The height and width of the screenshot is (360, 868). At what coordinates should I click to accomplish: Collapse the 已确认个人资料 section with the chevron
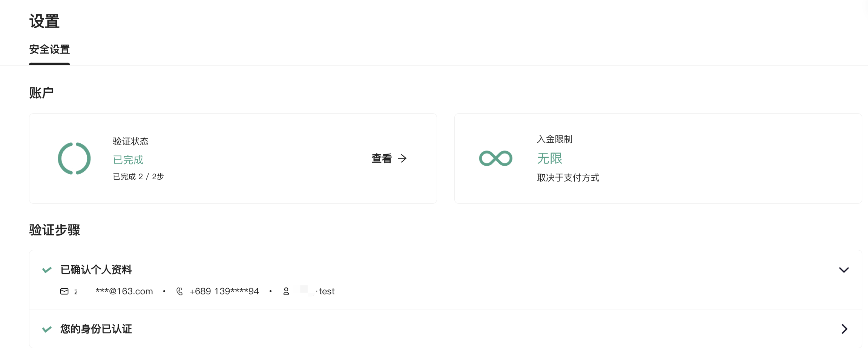click(844, 270)
